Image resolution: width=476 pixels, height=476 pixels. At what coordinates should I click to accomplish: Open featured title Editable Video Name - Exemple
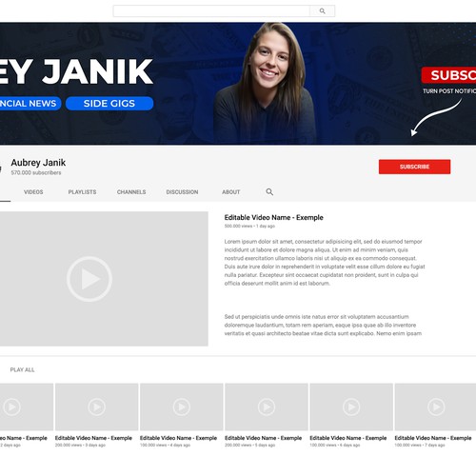point(273,217)
